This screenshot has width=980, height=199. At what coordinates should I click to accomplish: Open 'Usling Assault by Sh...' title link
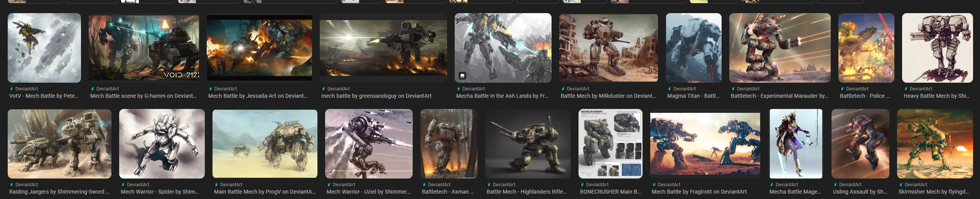click(860, 192)
